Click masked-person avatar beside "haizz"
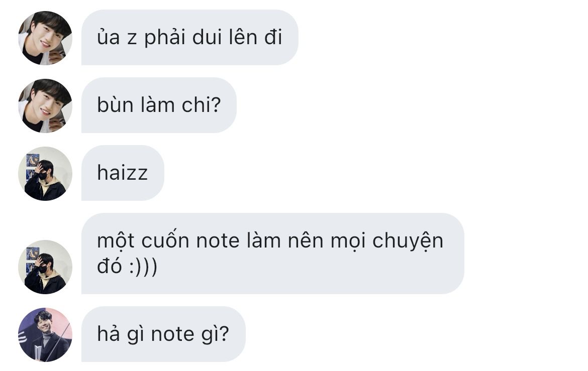The image size is (588, 371). click(45, 174)
